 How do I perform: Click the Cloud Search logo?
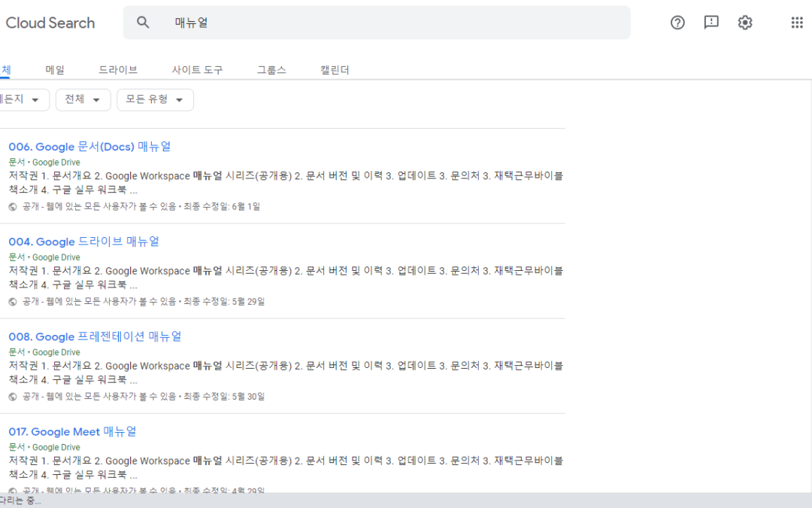click(50, 23)
